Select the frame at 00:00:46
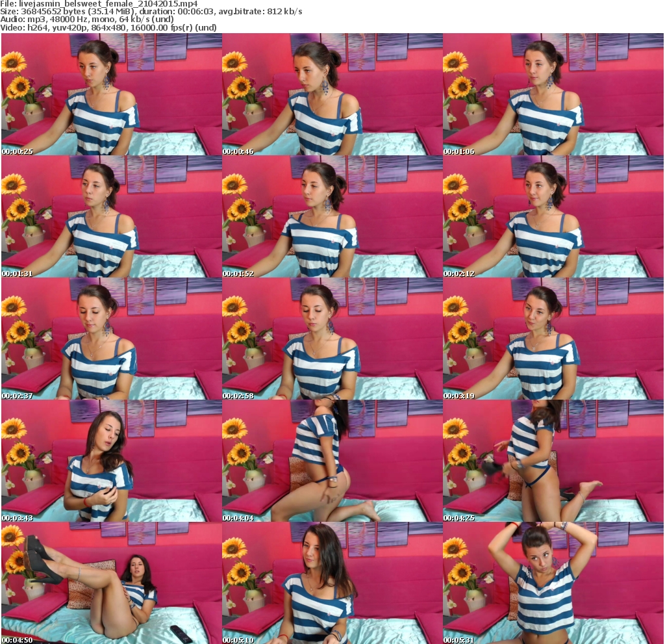 (x=332, y=94)
